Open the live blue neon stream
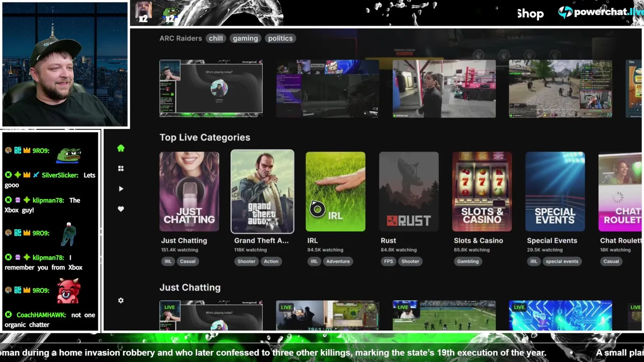Screen dimensions: 644x362 pyautogui.click(x=560, y=316)
